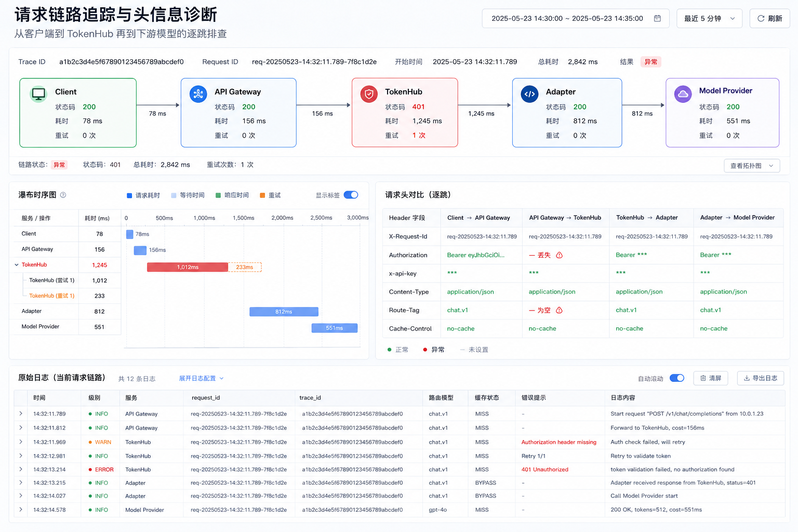798x532 pixels.
Task: Click the 重试 orange legend swatch
Action: click(x=262, y=195)
